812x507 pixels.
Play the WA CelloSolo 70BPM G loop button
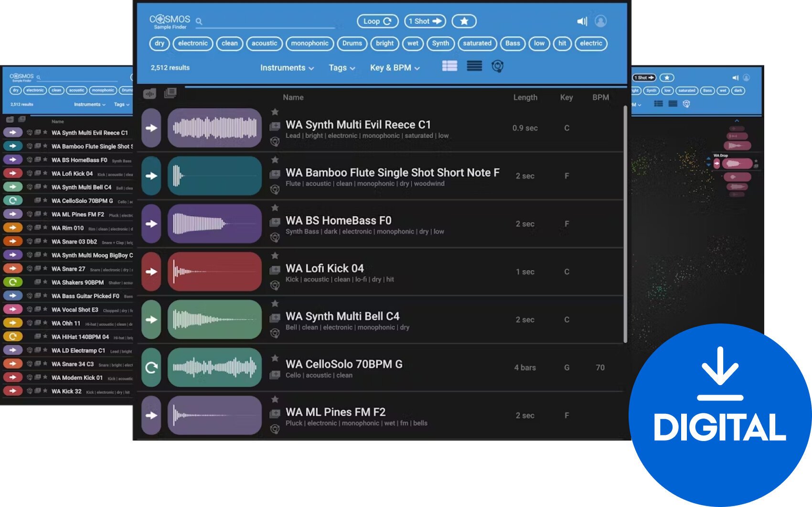[x=151, y=367]
